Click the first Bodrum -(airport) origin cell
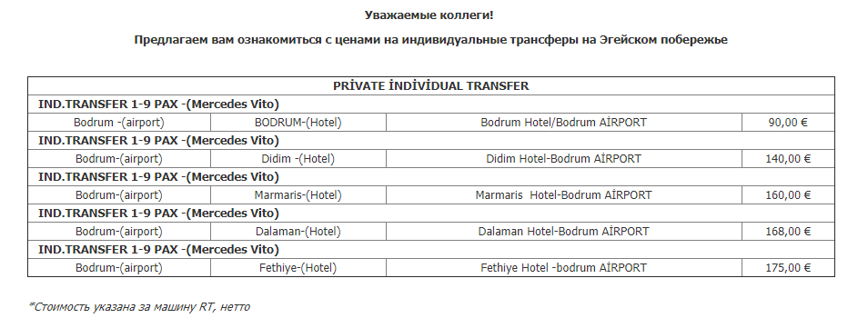This screenshot has width=868, height=328. pos(119,123)
